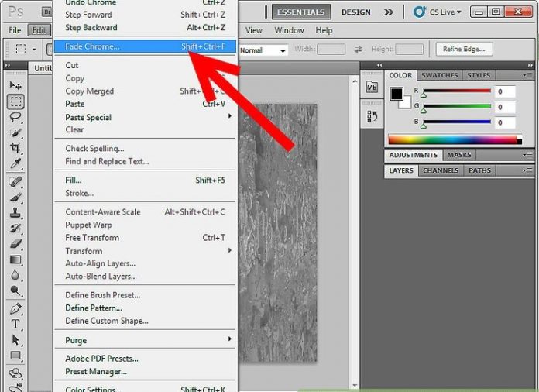Click the Refine Edge button
This screenshot has height=392, width=539.
464,50
